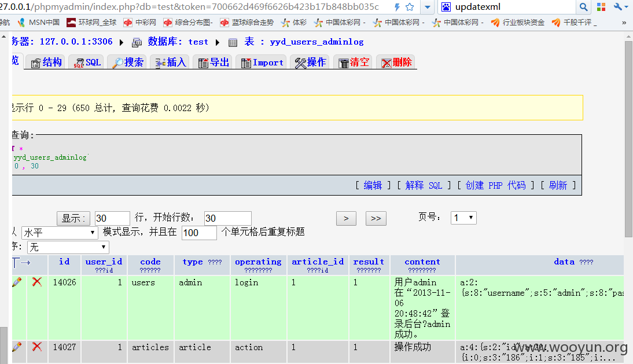This screenshot has height=364, width=633.
Task: Open the 操作 (Operations) tab
Action: [x=310, y=62]
